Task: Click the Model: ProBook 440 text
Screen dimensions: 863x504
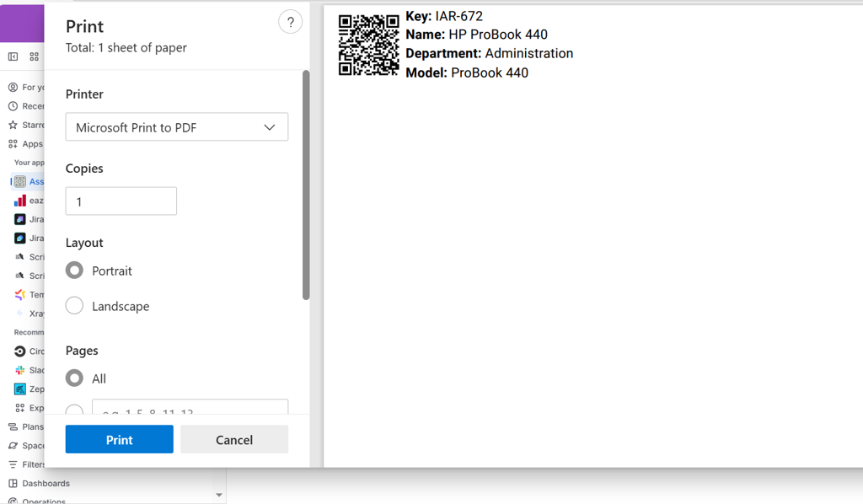Action: tap(467, 72)
